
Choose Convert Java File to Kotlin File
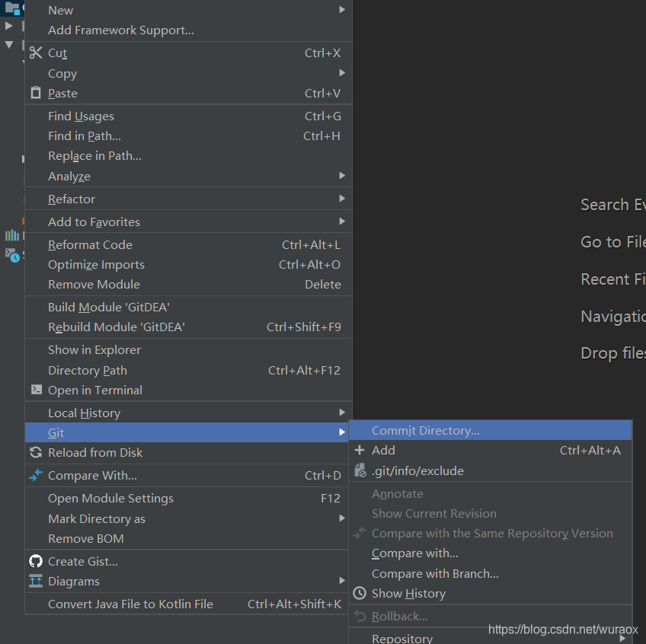pyautogui.click(x=187, y=604)
